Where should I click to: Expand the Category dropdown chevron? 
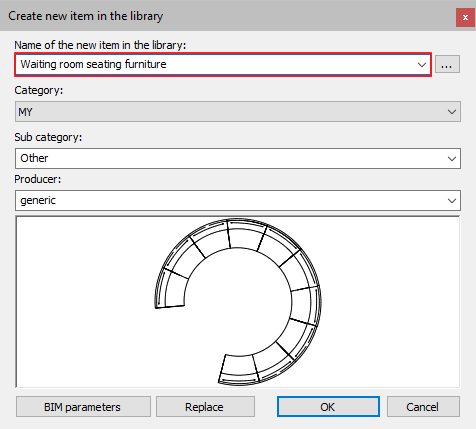click(452, 112)
